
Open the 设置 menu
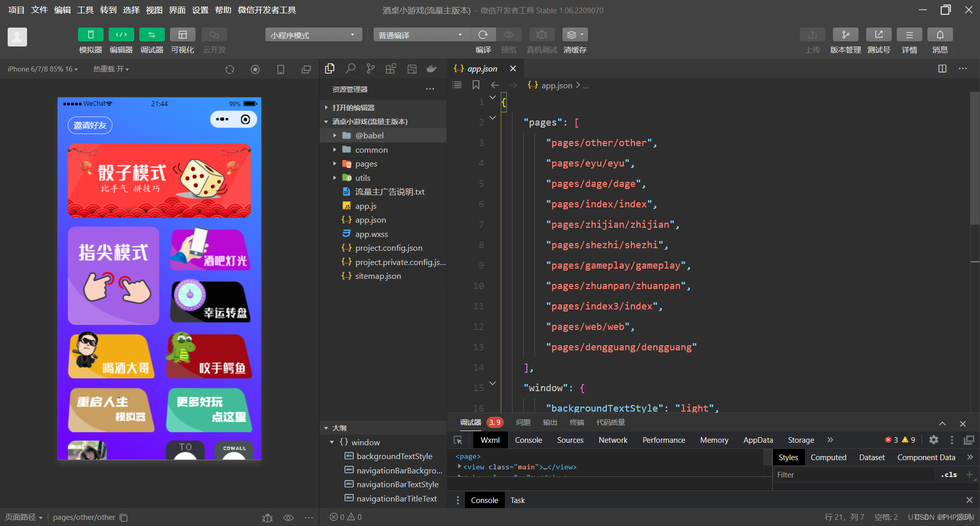(x=200, y=10)
